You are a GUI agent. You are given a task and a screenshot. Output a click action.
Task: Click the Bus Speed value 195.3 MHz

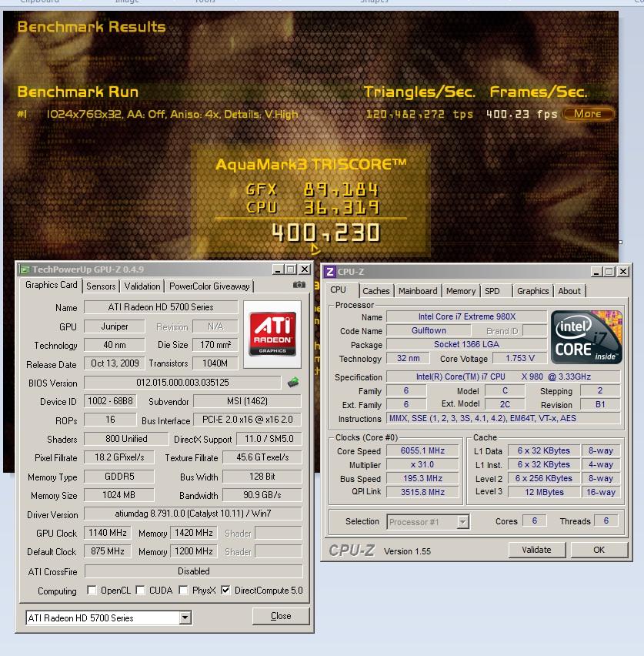[422, 478]
